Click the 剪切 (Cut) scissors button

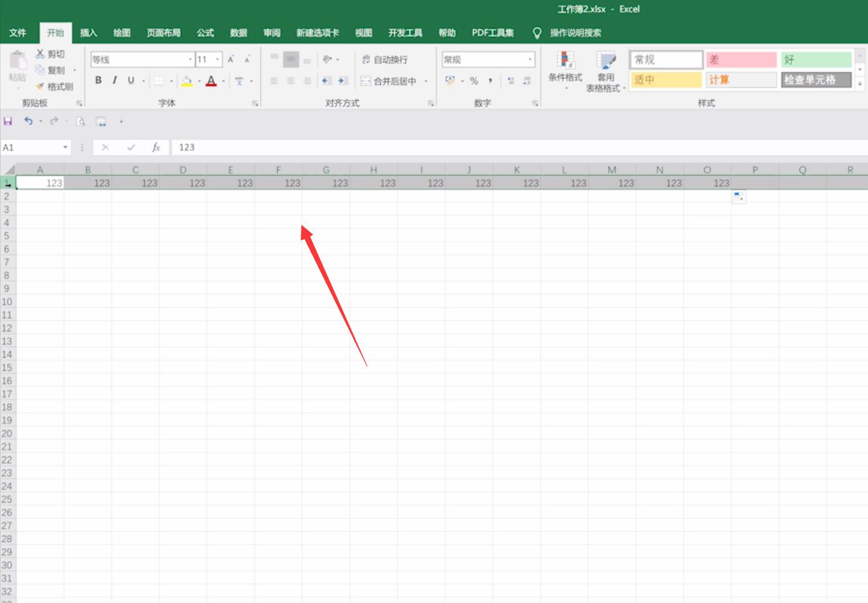pyautogui.click(x=50, y=54)
